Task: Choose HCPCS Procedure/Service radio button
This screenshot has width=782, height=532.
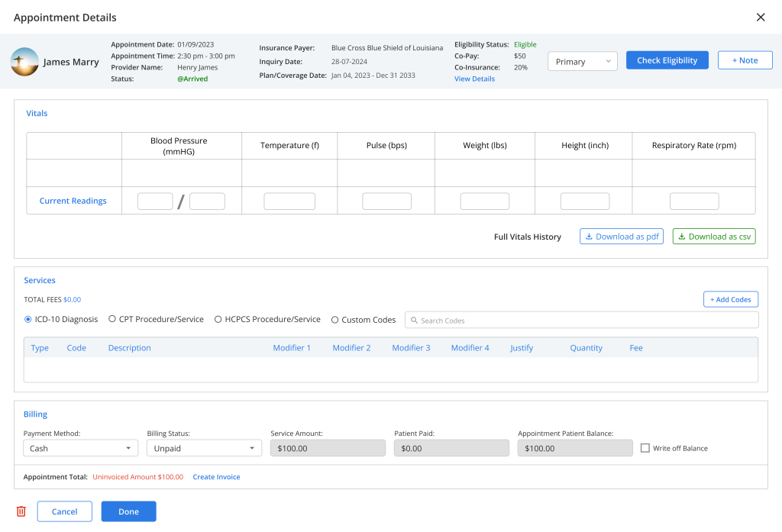Action: (218, 320)
